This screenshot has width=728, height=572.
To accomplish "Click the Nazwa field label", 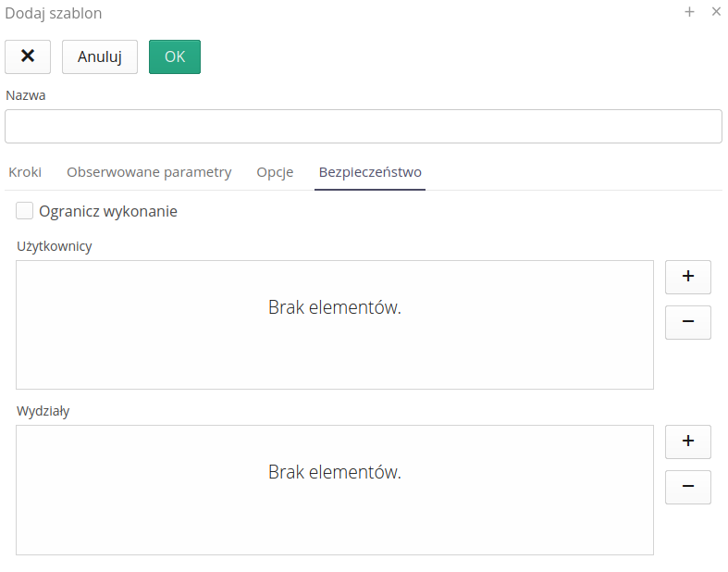I will [x=26, y=95].
